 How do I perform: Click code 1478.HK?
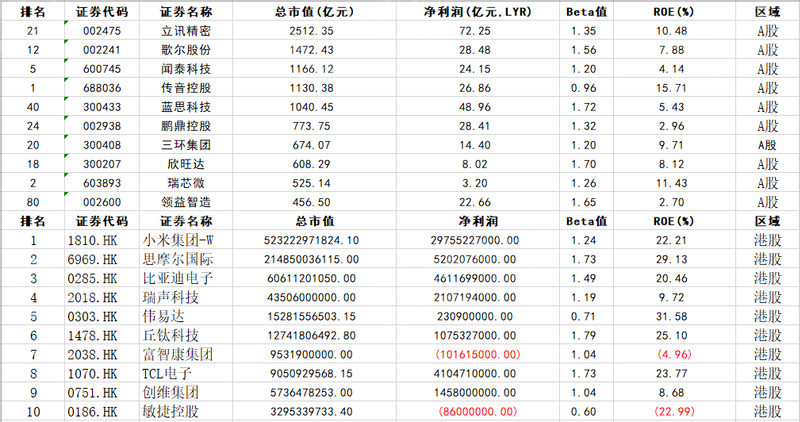(x=102, y=335)
